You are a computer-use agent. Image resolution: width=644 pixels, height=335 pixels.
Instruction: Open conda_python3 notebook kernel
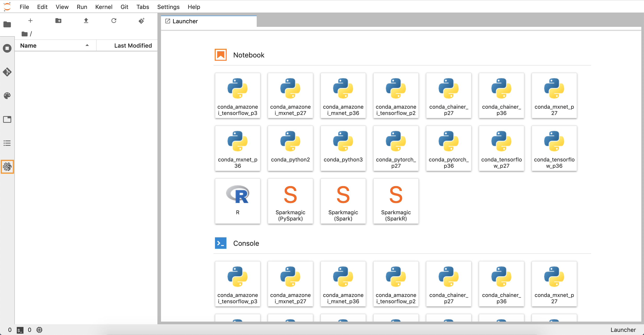pos(343,148)
